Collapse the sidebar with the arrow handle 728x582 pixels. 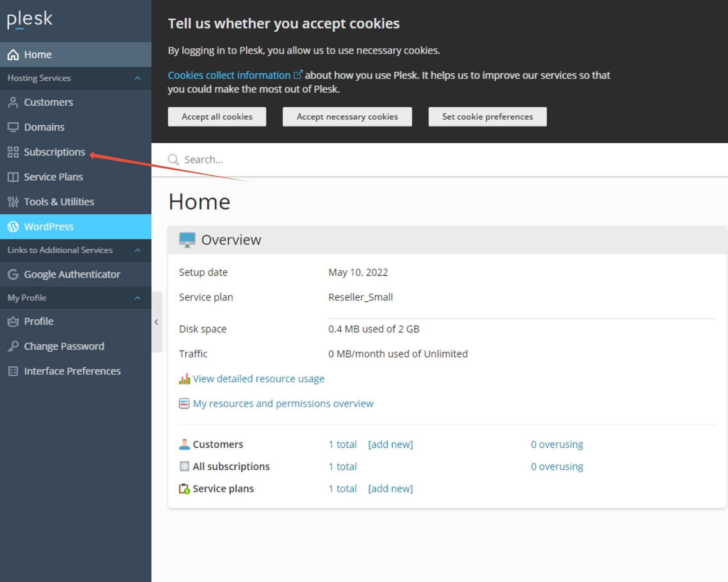tap(157, 322)
